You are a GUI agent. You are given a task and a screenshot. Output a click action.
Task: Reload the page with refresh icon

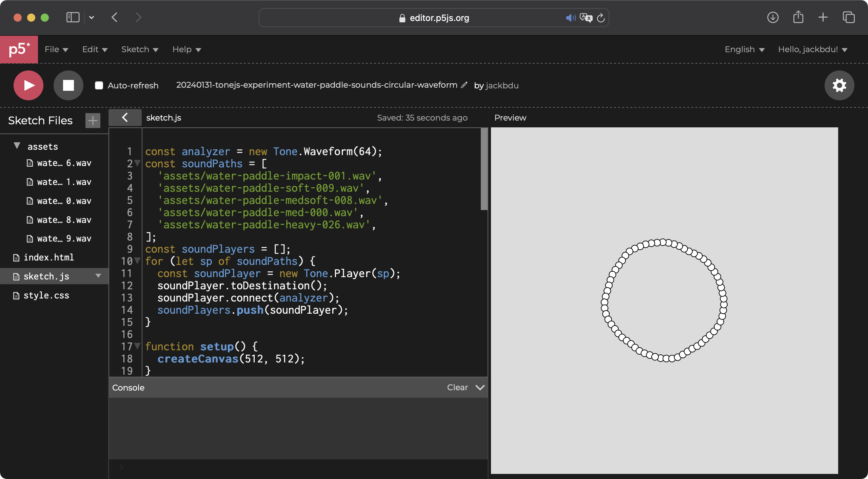pos(601,18)
